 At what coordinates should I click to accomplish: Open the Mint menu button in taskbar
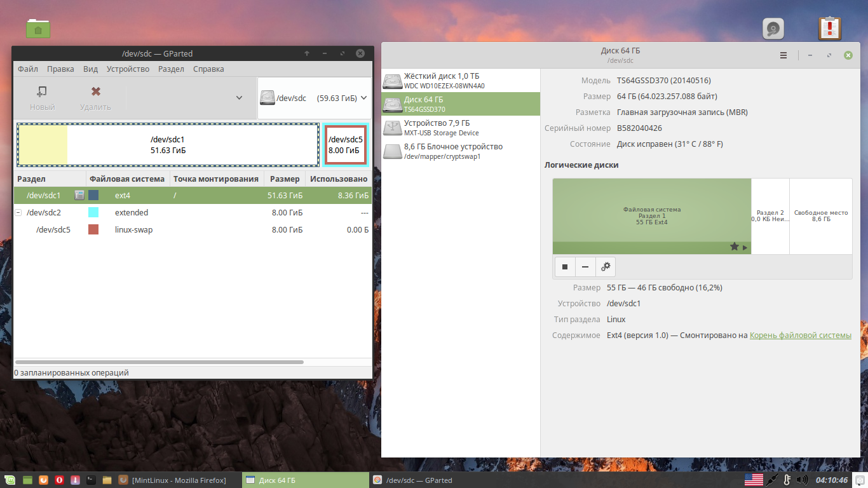click(10, 480)
